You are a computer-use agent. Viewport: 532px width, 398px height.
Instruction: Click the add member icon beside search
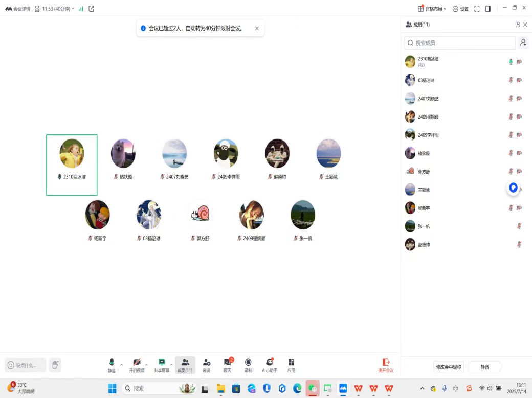(523, 43)
